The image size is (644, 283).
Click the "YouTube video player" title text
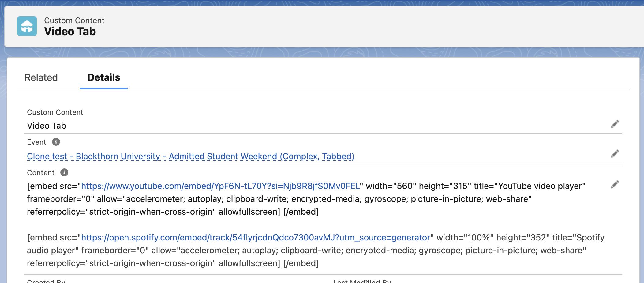click(x=541, y=186)
